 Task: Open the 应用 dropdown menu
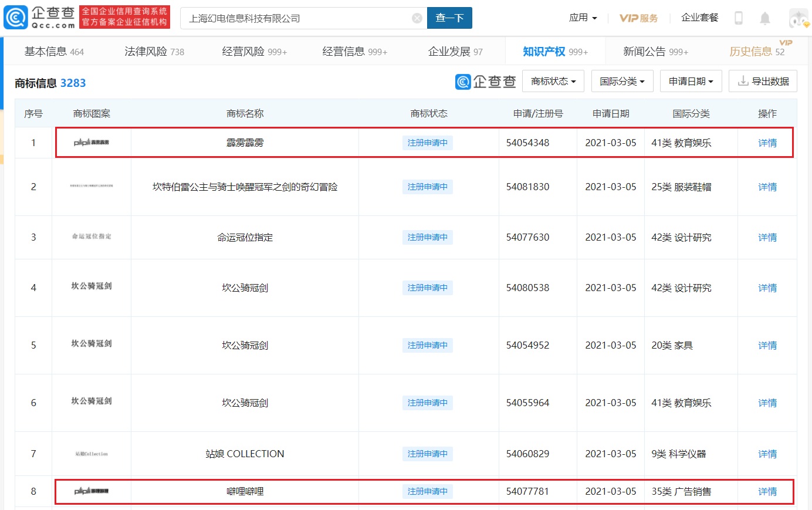tap(583, 18)
